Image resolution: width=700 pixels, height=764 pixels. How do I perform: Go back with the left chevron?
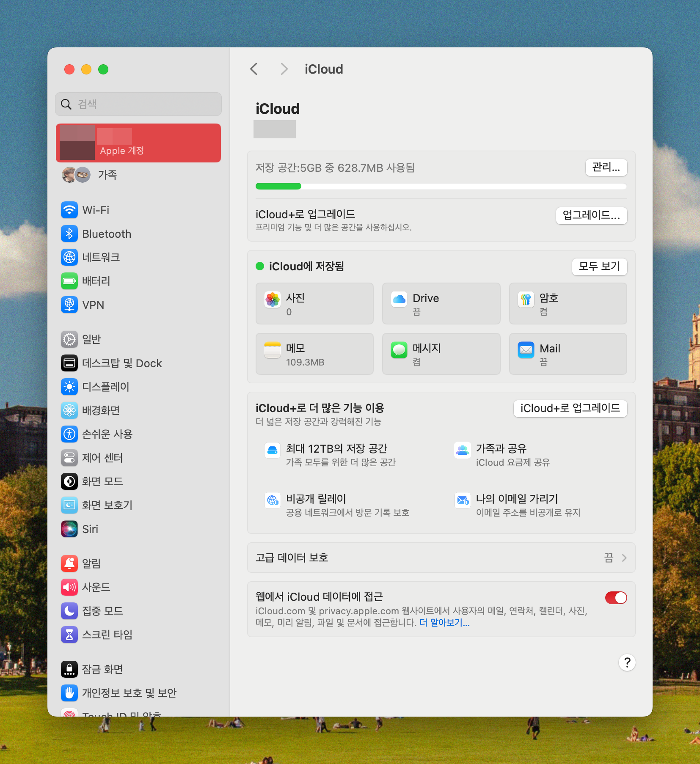tap(254, 69)
